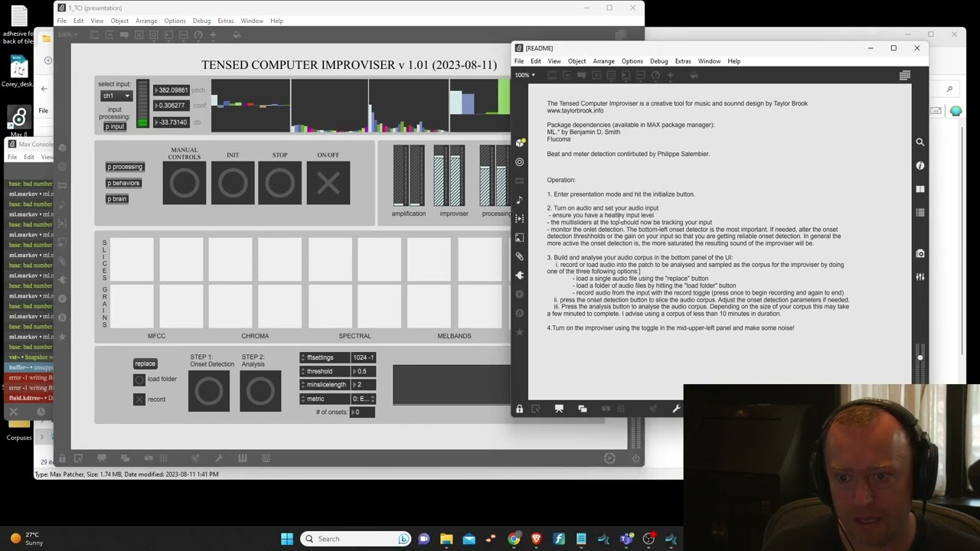Adjust the improviser multislider
Viewport: 980px width, 551px height.
point(449,175)
